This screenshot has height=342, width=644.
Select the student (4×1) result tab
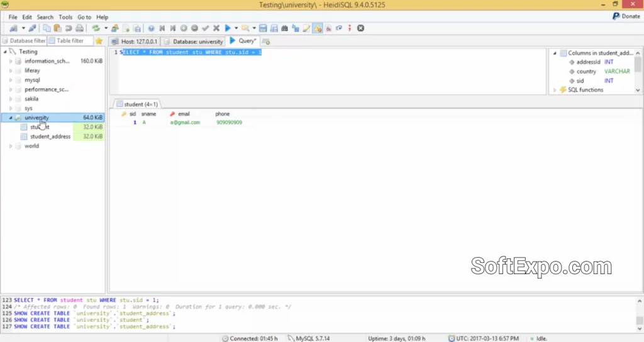(136, 104)
